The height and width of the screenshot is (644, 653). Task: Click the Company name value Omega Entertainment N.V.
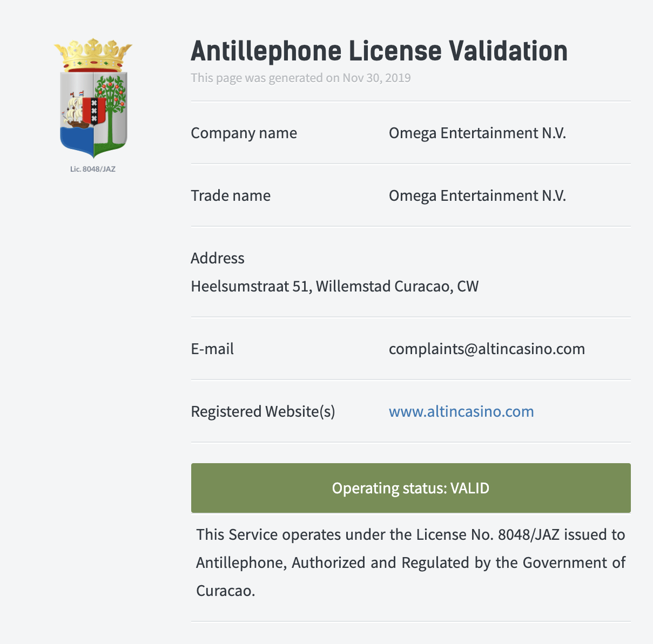coord(477,133)
